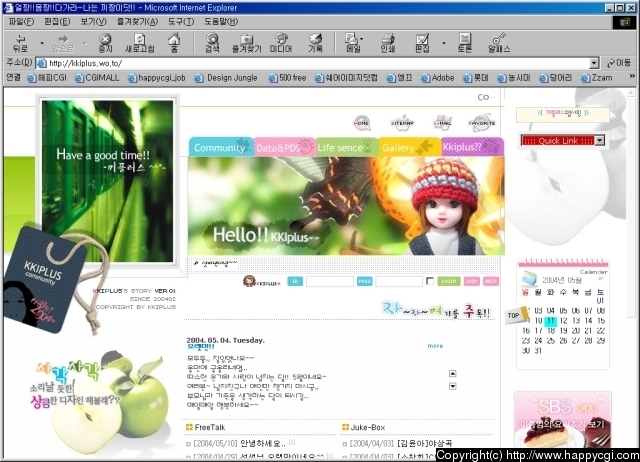Click the green LOGIN button

[449, 281]
